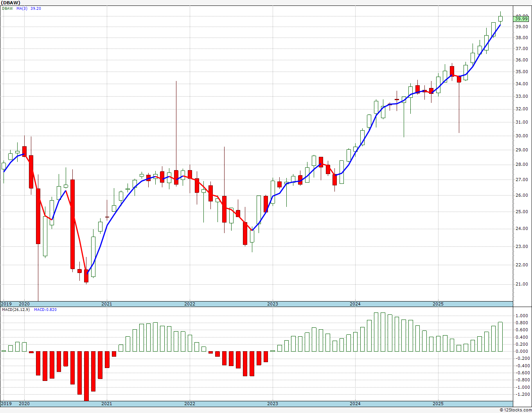532x413 pixels.
Task: Click the MACD(26,12,9) indicator label
Action: click(x=16, y=309)
